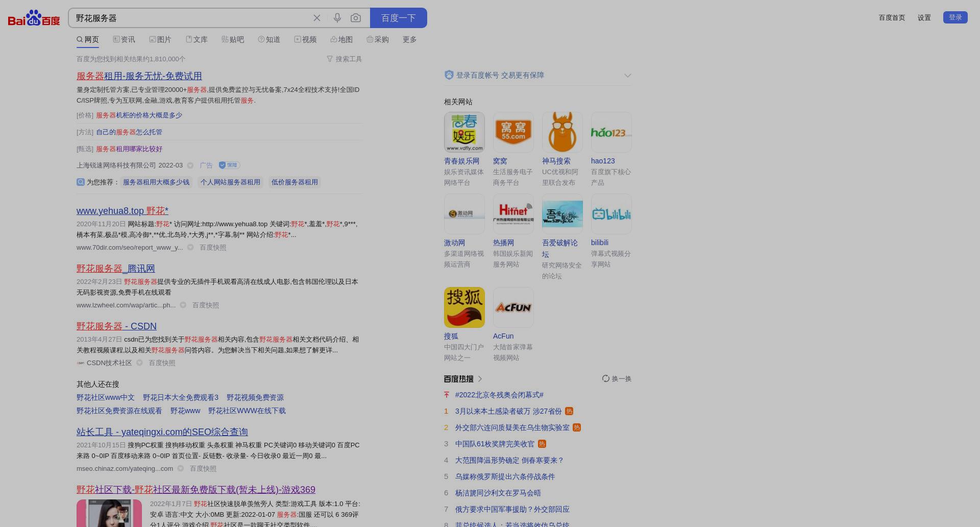
Task: Expand the 登录百度帐号 chevron
Action: click(627, 76)
